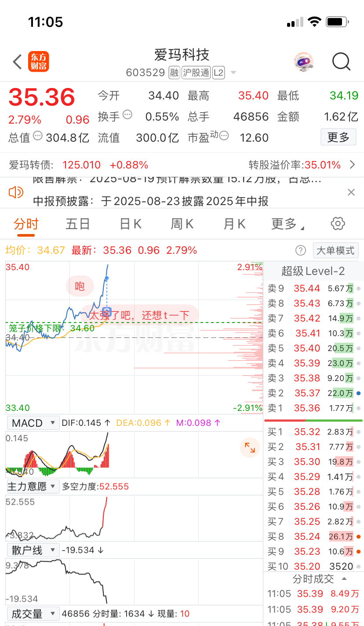Screen dimensions: 364x626
Task: Tap the info icon next to 总值
Action: (x=38, y=136)
